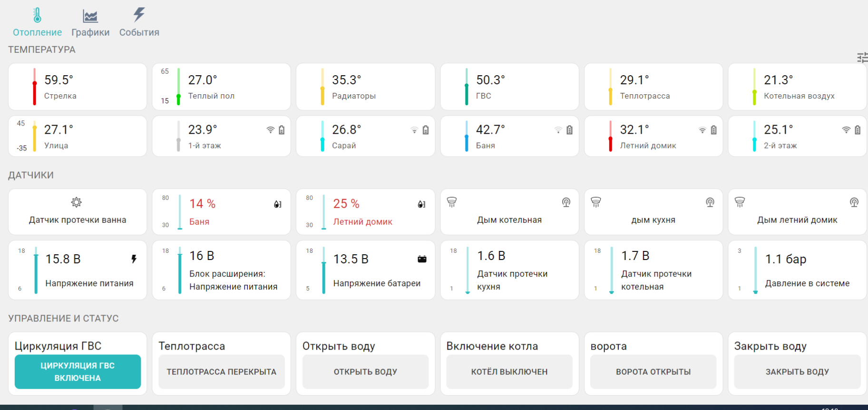Open the ГВС 50.3° card

(x=509, y=87)
